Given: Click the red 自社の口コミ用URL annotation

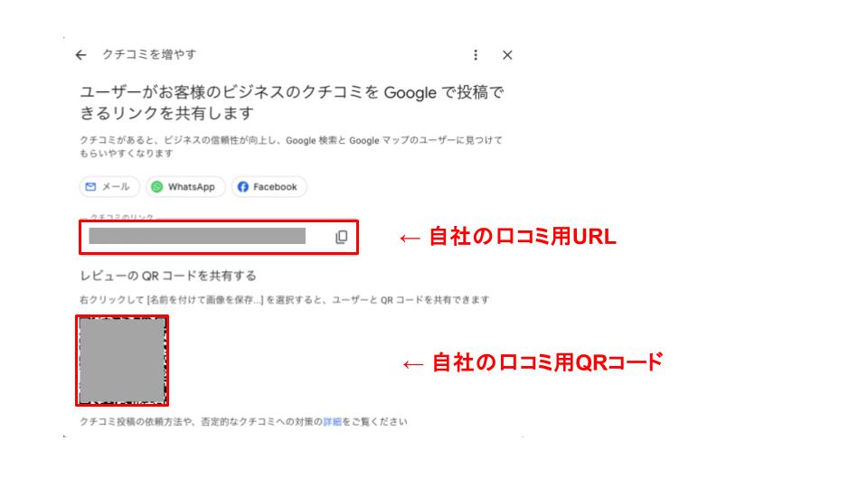Looking at the screenshot, I should point(522,236).
